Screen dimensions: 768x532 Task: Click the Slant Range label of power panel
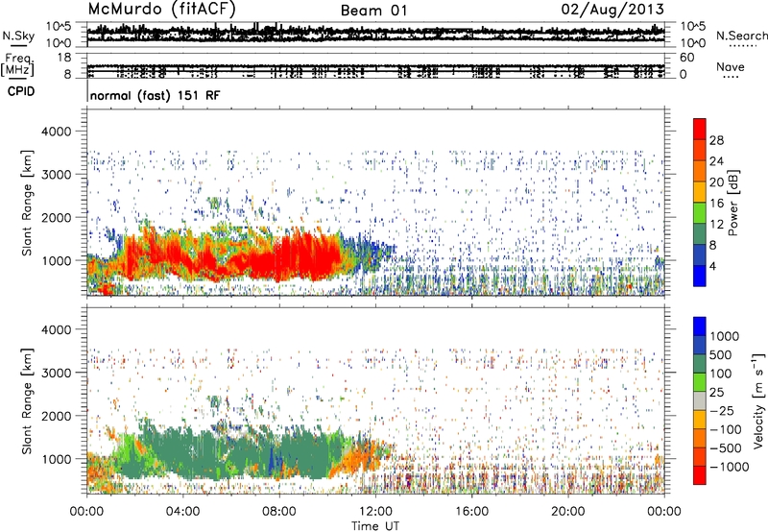point(27,203)
